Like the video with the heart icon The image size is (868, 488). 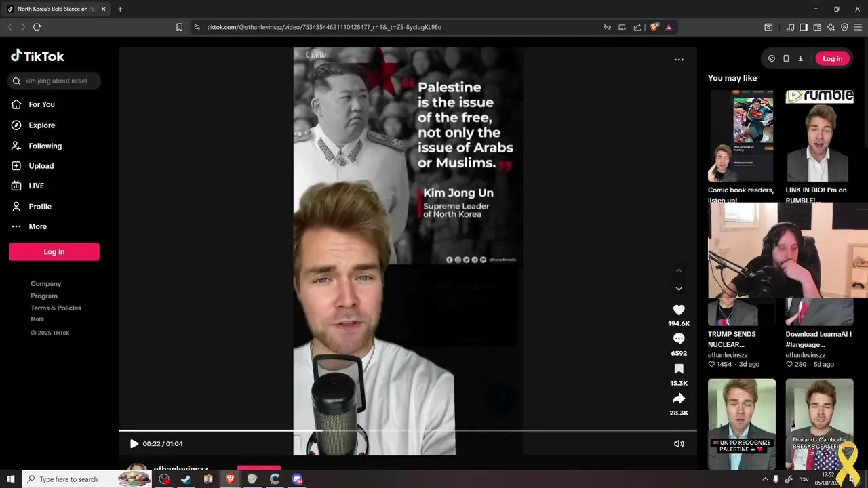coord(679,310)
